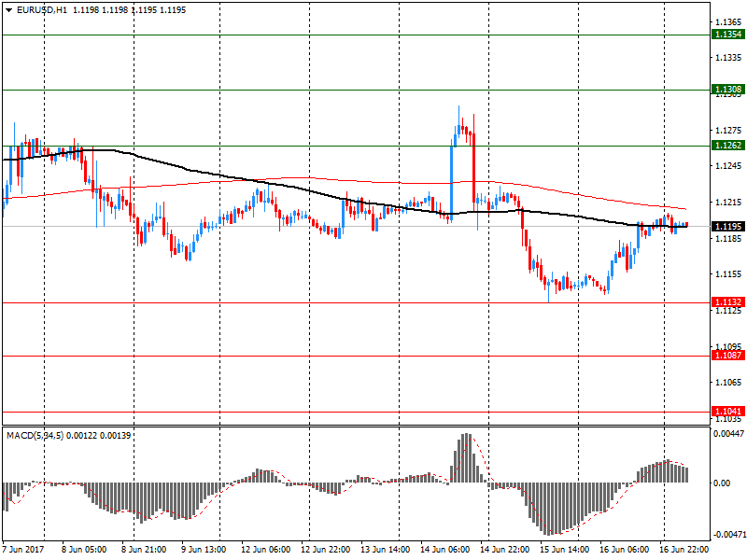
Task: Select the current price label 1.1195
Action: 728,226
